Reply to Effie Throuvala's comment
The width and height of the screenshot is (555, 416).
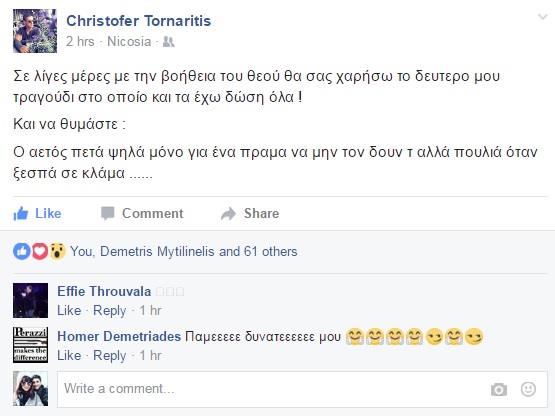pyautogui.click(x=109, y=310)
